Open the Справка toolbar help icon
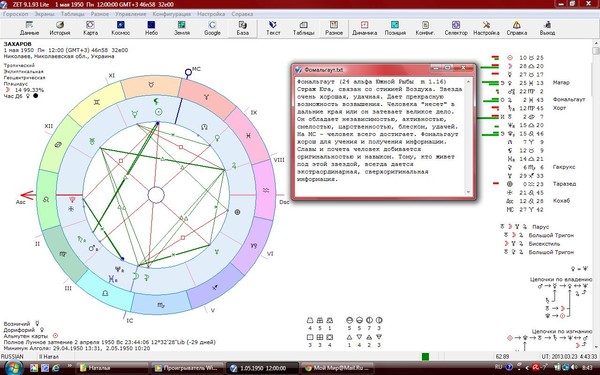Image resolution: width=600 pixels, height=375 pixels. click(517, 28)
